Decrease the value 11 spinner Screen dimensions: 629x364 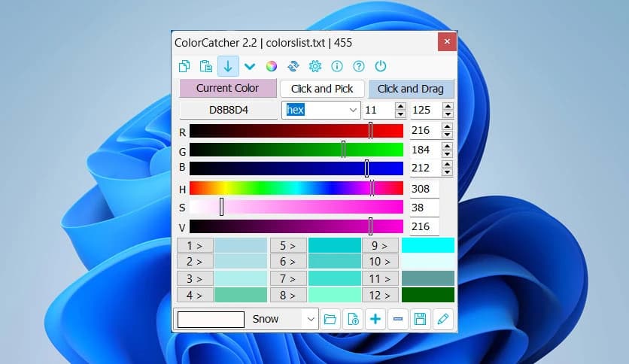point(400,114)
